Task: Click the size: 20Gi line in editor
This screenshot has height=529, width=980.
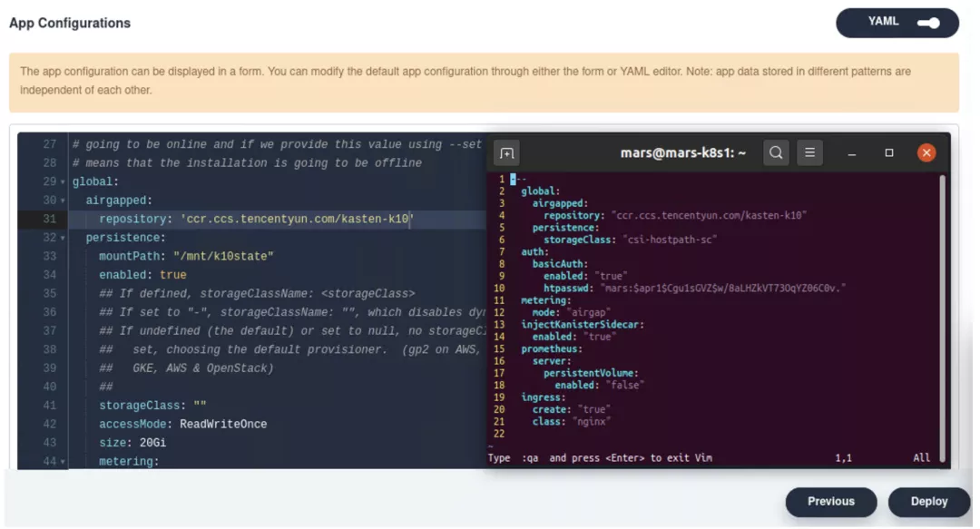Action: [132, 443]
